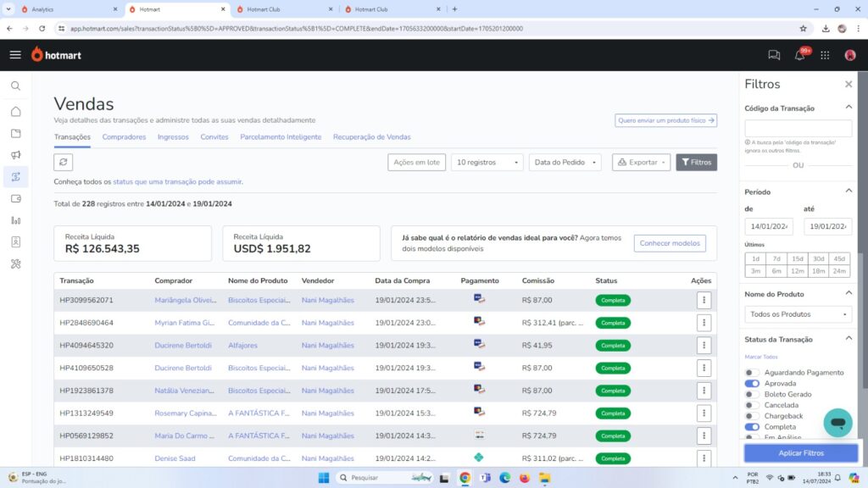Open the user profile avatar

850,55
